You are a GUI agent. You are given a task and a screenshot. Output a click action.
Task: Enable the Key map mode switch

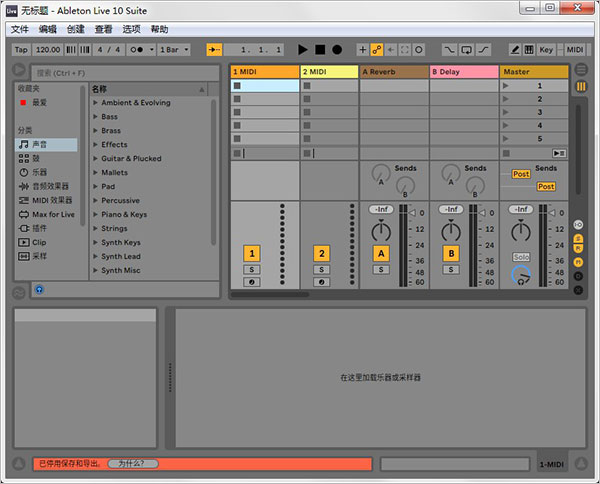pyautogui.click(x=546, y=49)
